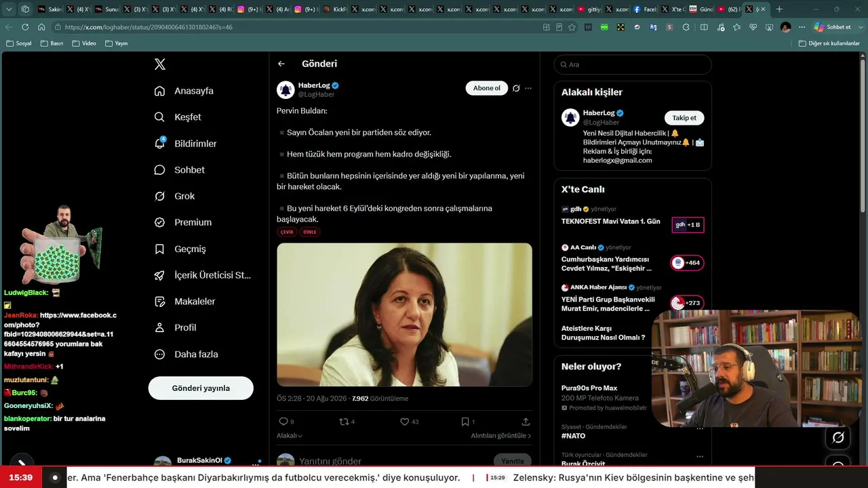Open the Video bookmarks folder

84,43
